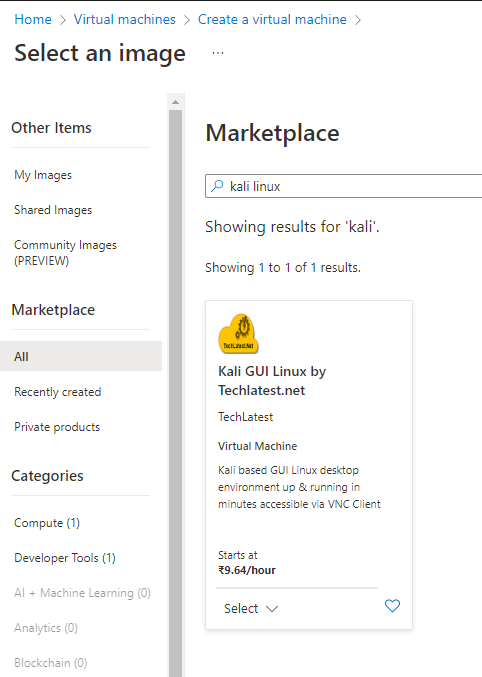Click the search magnifier icon
The image size is (482, 677).
[x=217, y=186]
